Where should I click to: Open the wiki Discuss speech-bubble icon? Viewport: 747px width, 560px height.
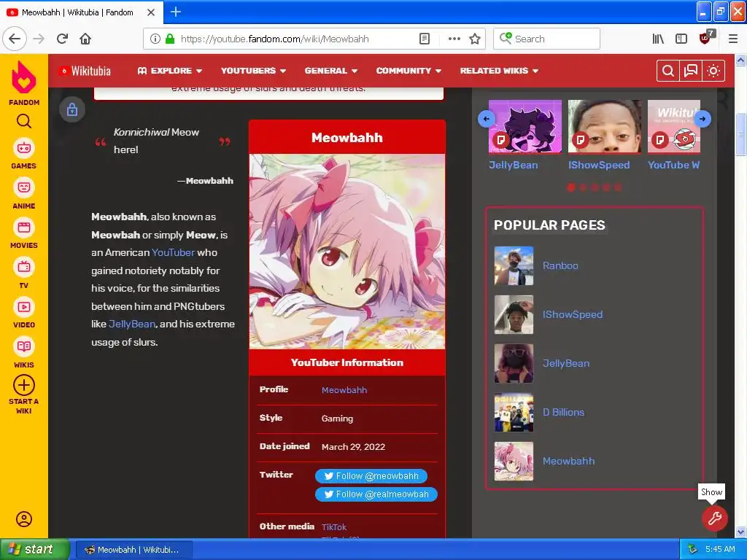(x=690, y=71)
